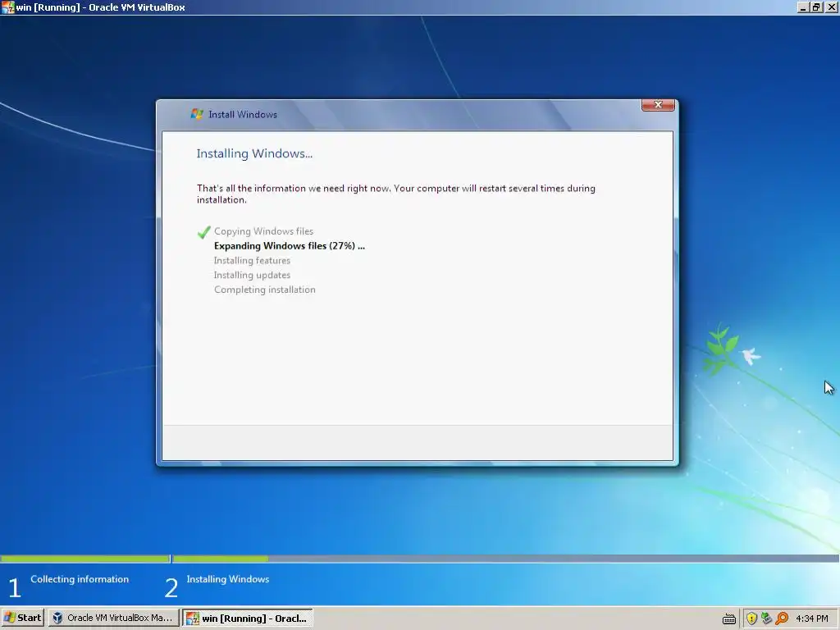Screen dimensions: 840x630
Task: Click the Windows flag icon in Install Windows title
Action: coord(197,114)
